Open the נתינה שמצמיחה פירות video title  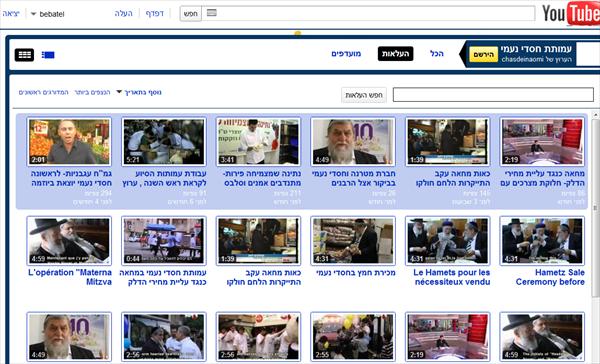262,178
